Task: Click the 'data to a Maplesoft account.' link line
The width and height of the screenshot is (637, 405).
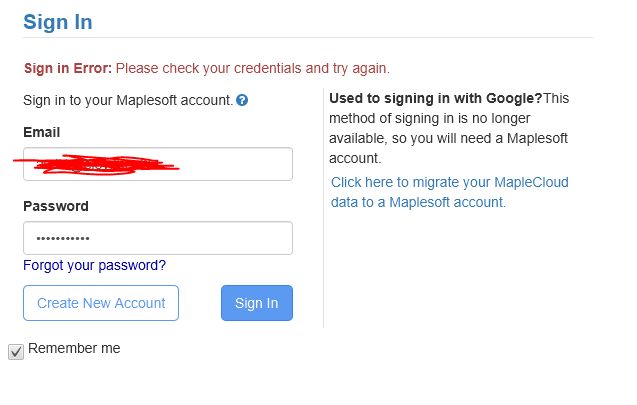Action: coord(418,202)
